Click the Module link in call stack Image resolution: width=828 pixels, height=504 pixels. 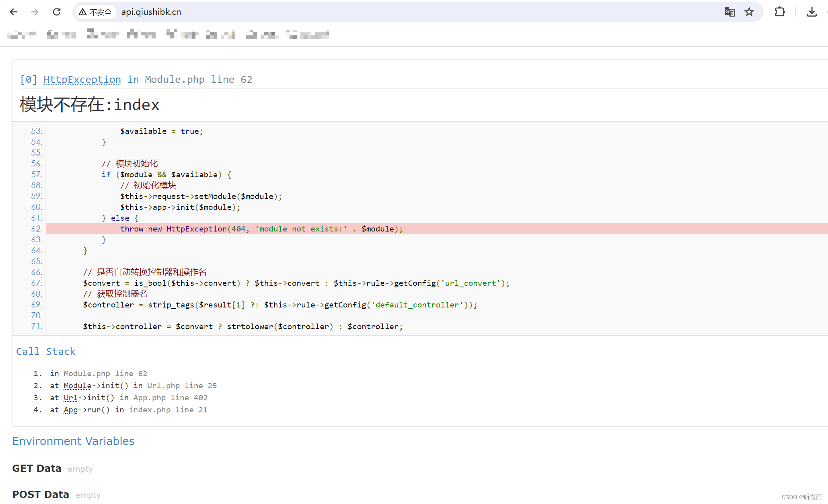[x=78, y=386]
